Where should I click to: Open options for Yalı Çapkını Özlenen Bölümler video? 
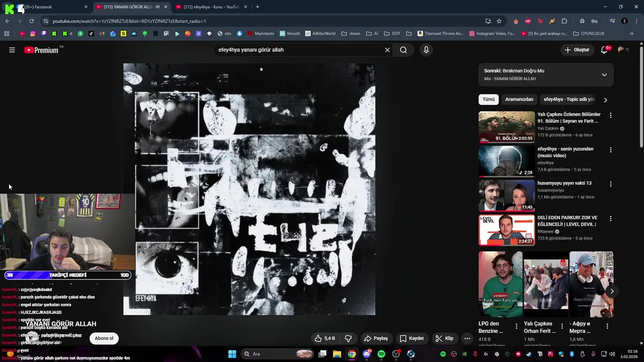[x=611, y=115]
